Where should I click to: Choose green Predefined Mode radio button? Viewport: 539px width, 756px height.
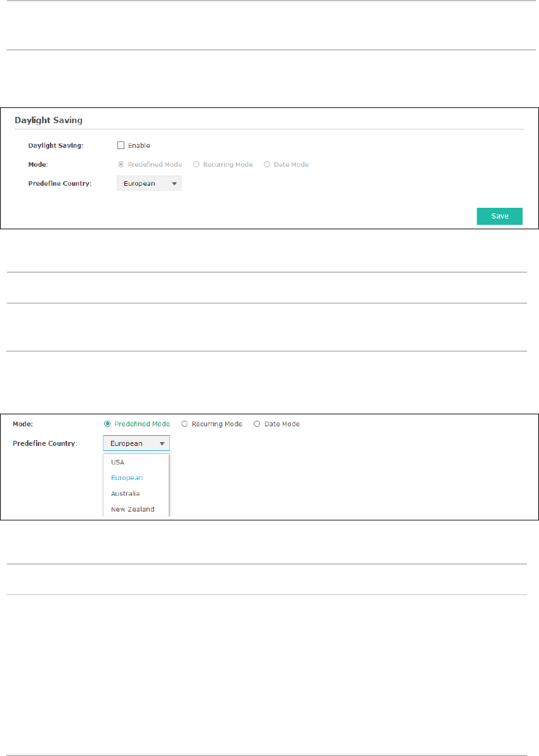tap(107, 424)
